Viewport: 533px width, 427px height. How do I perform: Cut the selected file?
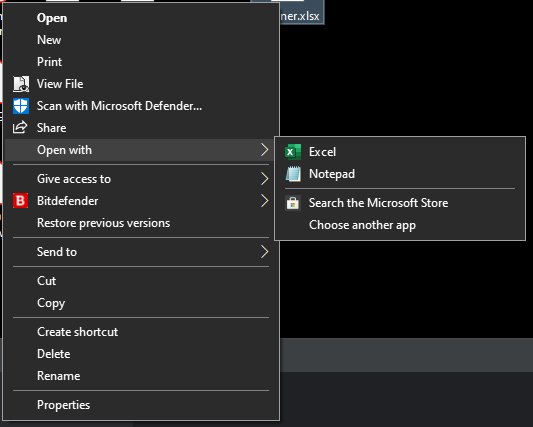pos(141,281)
